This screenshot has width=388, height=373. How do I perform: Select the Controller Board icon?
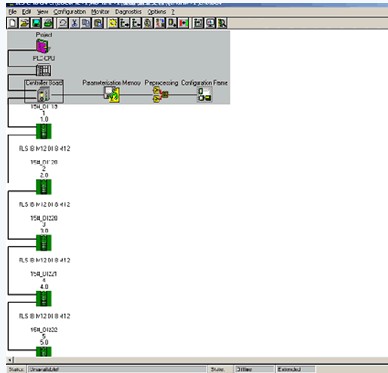[43, 94]
